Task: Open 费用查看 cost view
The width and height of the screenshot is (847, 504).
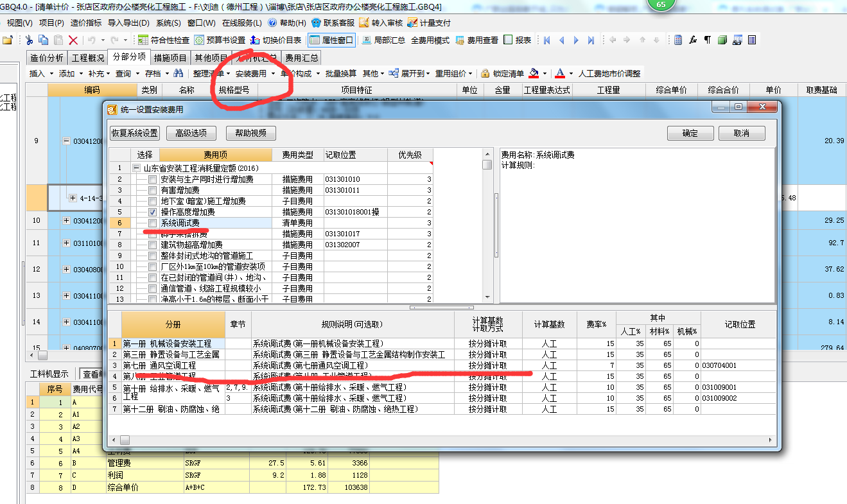Action: point(476,40)
